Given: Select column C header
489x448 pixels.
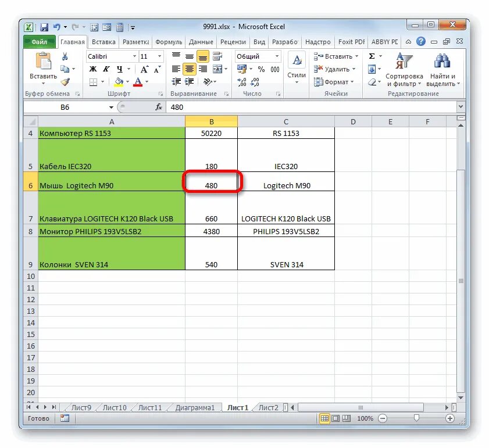Looking at the screenshot, I should coord(286,121).
